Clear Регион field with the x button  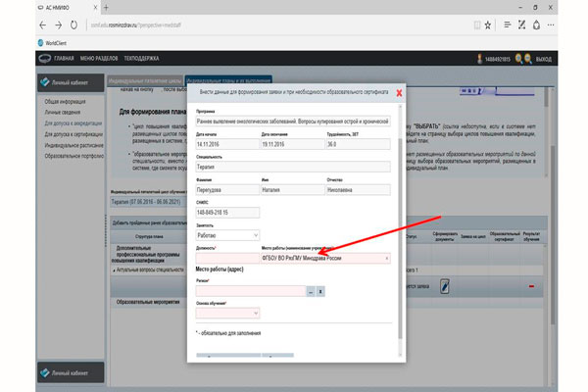[x=321, y=291]
